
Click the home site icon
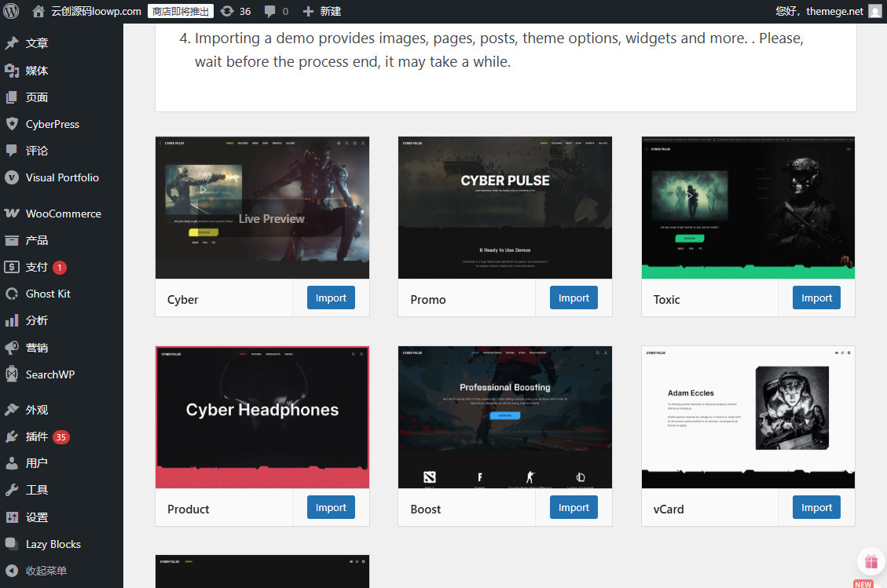[x=38, y=11]
